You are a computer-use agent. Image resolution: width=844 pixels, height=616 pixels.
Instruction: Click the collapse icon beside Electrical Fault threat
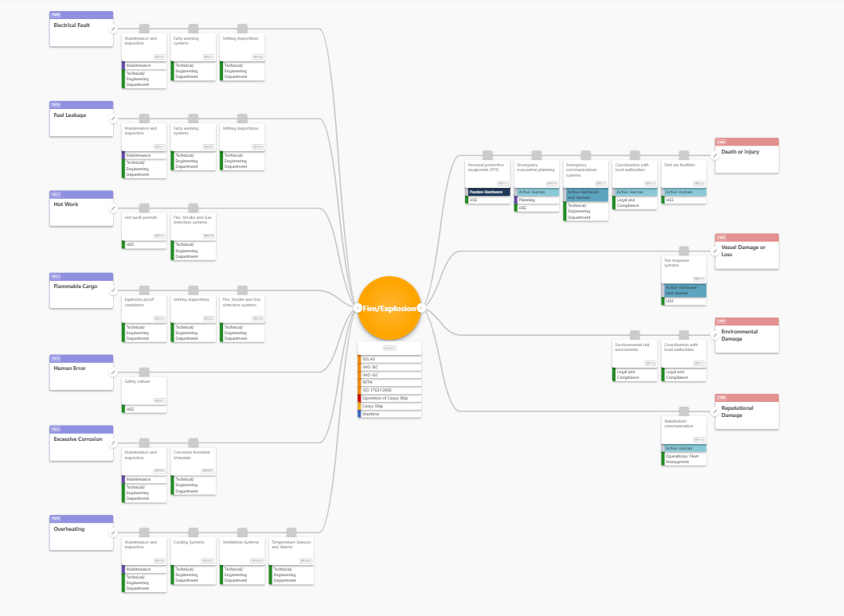click(x=114, y=29)
